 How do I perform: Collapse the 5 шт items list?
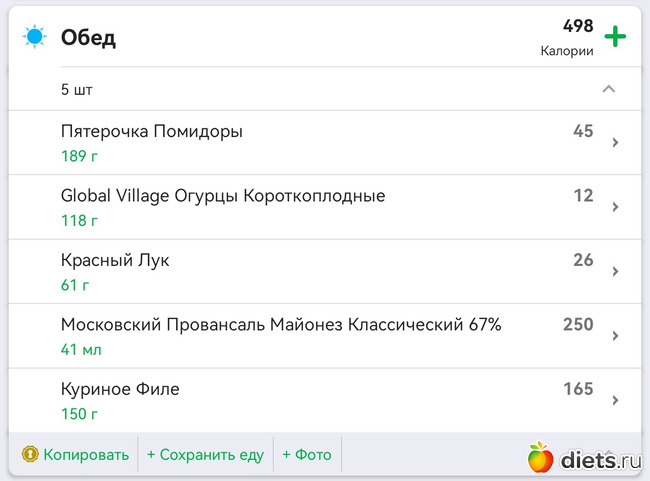pos(608,89)
